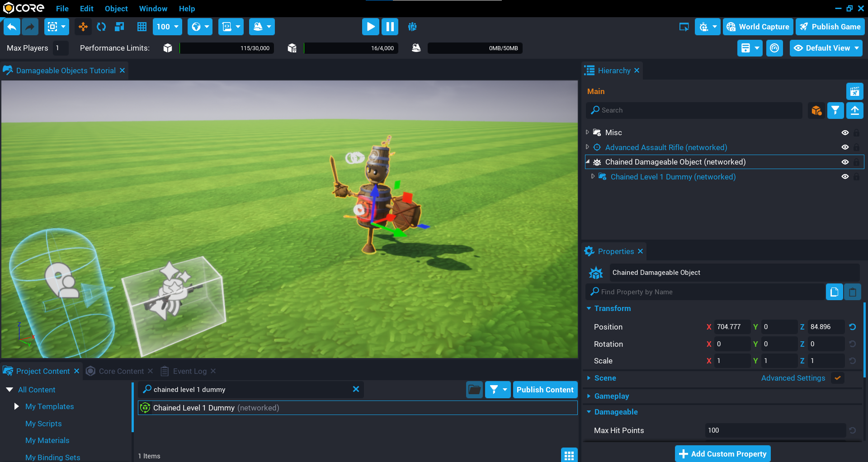Toggle grid snapping icon
The width and height of the screenshot is (868, 462).
tap(142, 27)
